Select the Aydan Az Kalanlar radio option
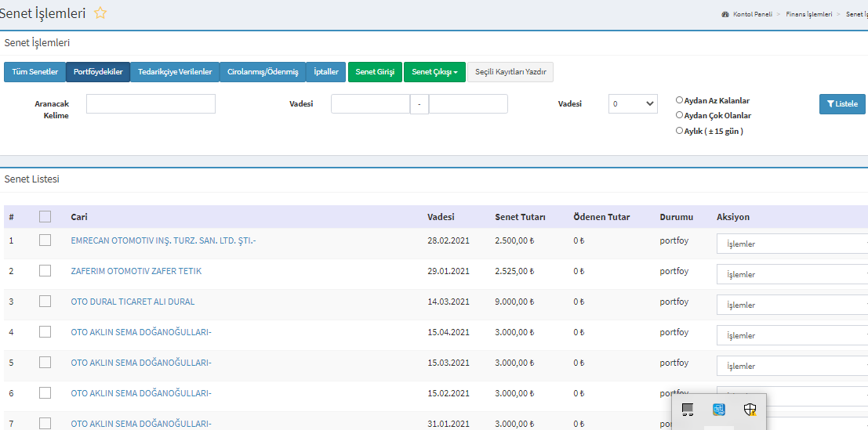Screen dimensions: 868x430 (x=680, y=100)
